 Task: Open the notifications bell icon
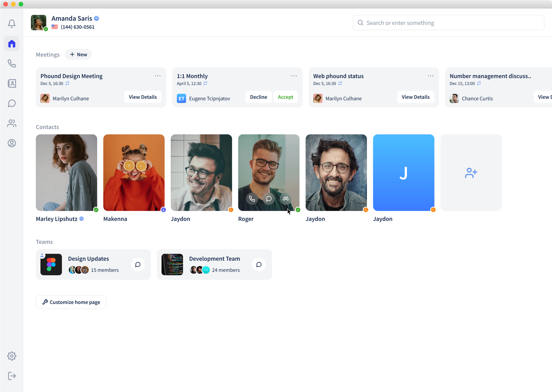[12, 23]
